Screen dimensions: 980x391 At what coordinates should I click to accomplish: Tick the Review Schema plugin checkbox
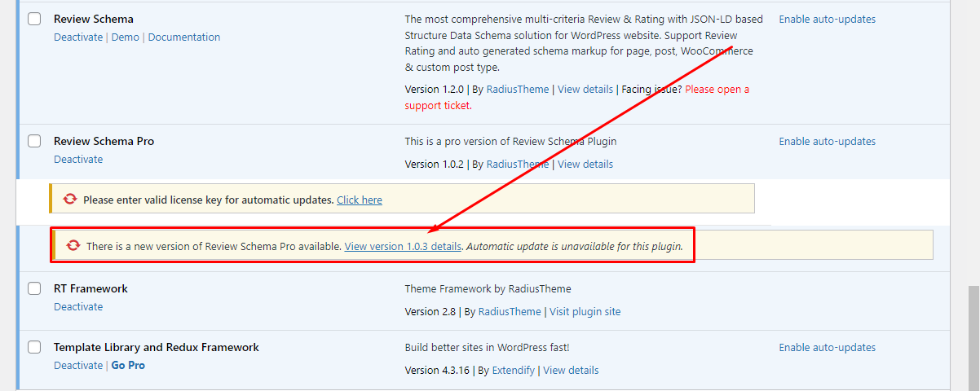click(34, 19)
